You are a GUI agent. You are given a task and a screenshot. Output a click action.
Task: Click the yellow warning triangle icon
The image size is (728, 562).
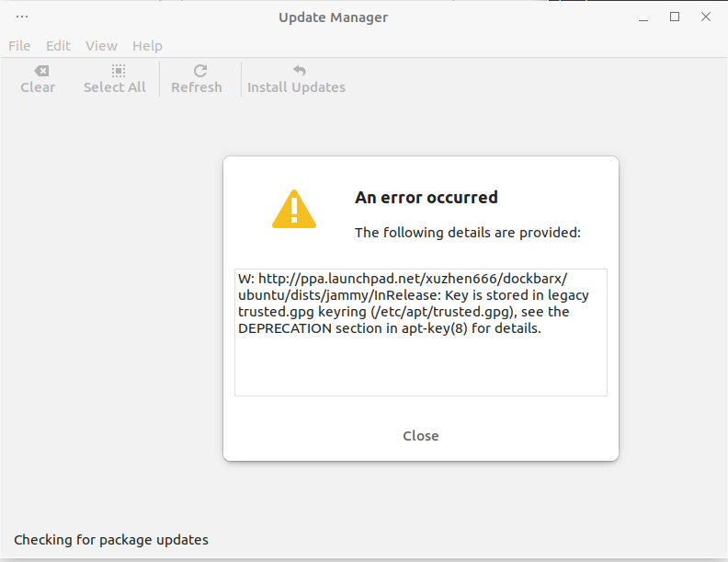point(294,209)
